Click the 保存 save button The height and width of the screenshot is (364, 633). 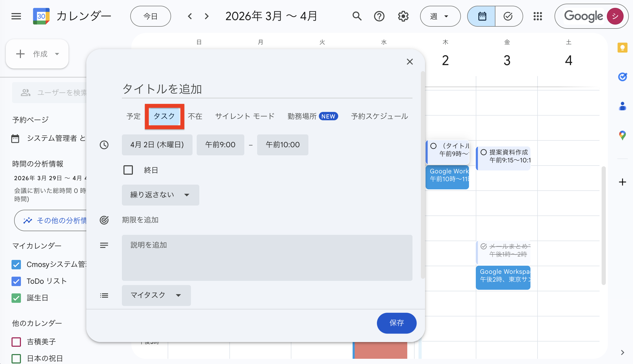coord(397,323)
